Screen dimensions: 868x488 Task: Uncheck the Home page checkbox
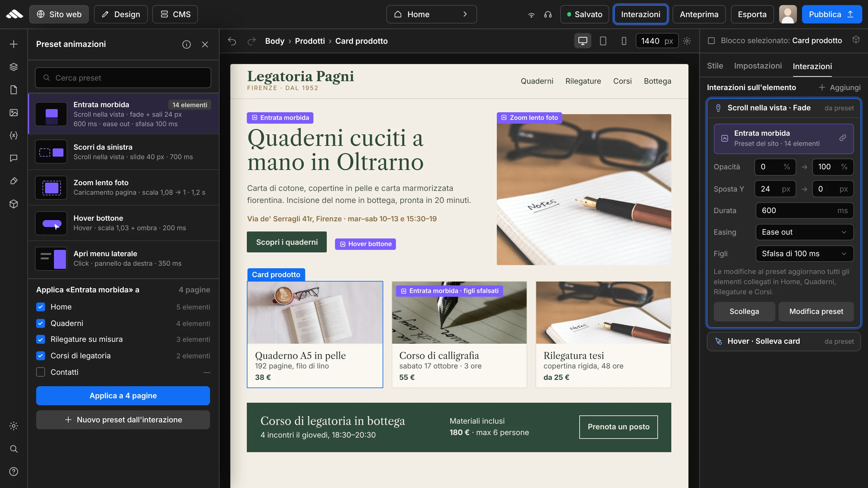click(x=40, y=307)
